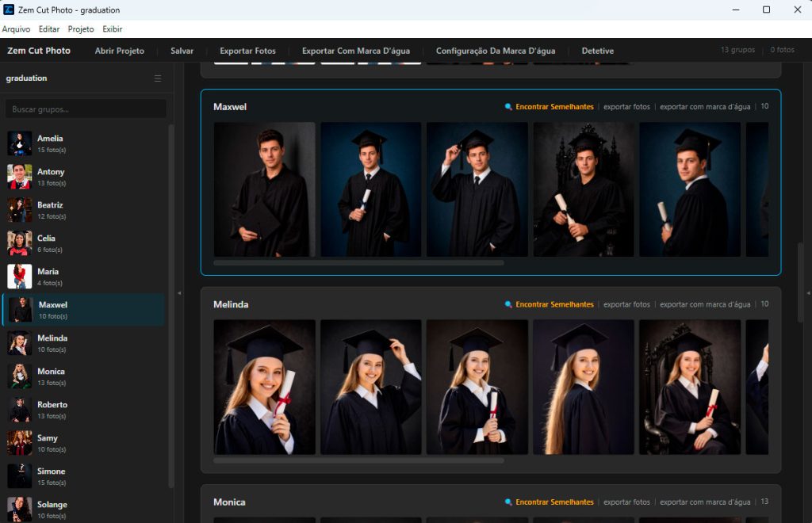Open the graduation sidebar hamburger menu
Screen dimensions: 812x523
(158, 78)
